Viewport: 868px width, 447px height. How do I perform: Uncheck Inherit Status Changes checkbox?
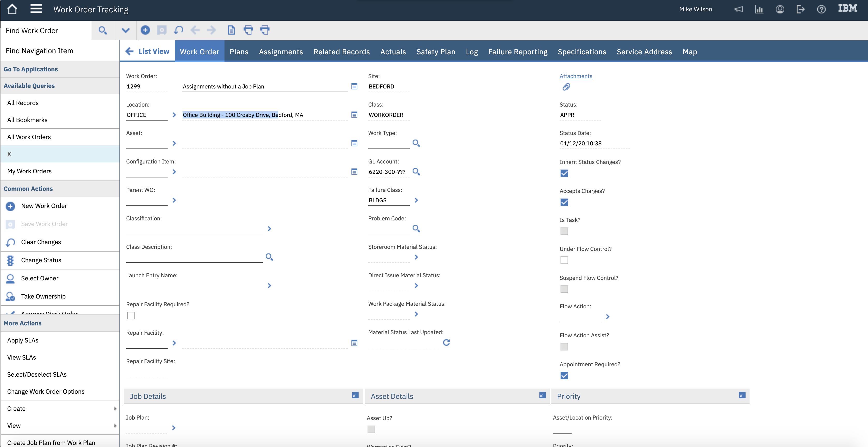(564, 173)
